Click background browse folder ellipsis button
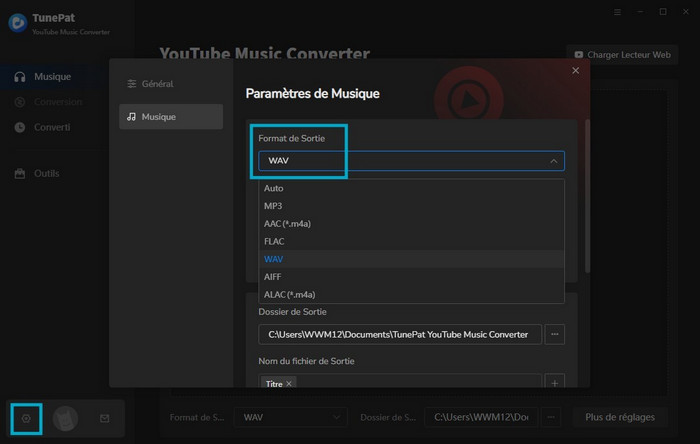 pos(551,417)
